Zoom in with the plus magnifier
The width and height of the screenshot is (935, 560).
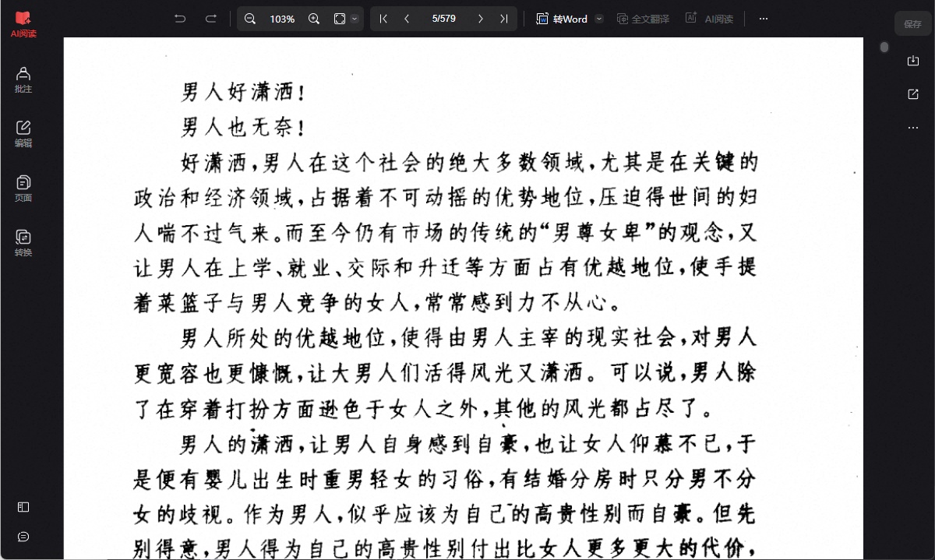point(314,19)
